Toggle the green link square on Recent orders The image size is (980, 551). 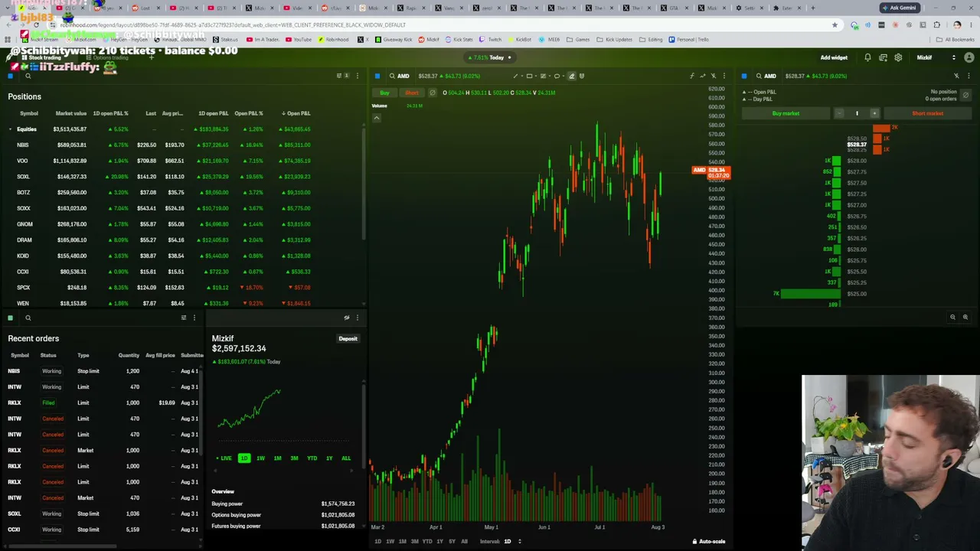pos(11,318)
